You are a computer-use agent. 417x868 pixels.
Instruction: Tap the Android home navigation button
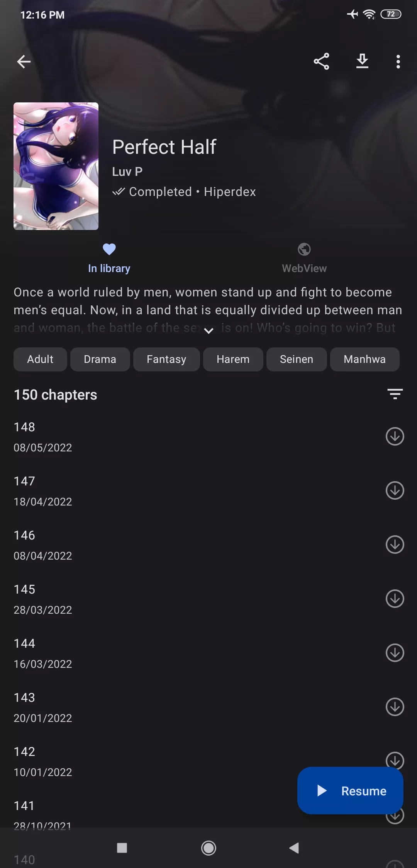point(208,848)
